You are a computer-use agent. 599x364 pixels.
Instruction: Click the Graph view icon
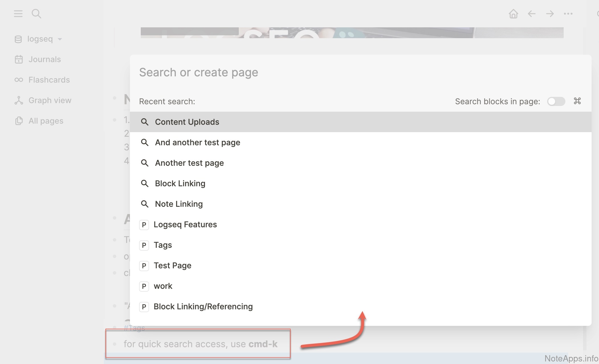pos(19,100)
